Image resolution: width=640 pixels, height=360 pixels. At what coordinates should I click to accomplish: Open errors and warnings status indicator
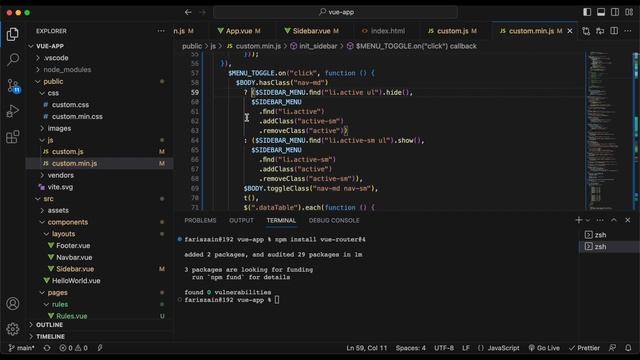tap(73, 348)
